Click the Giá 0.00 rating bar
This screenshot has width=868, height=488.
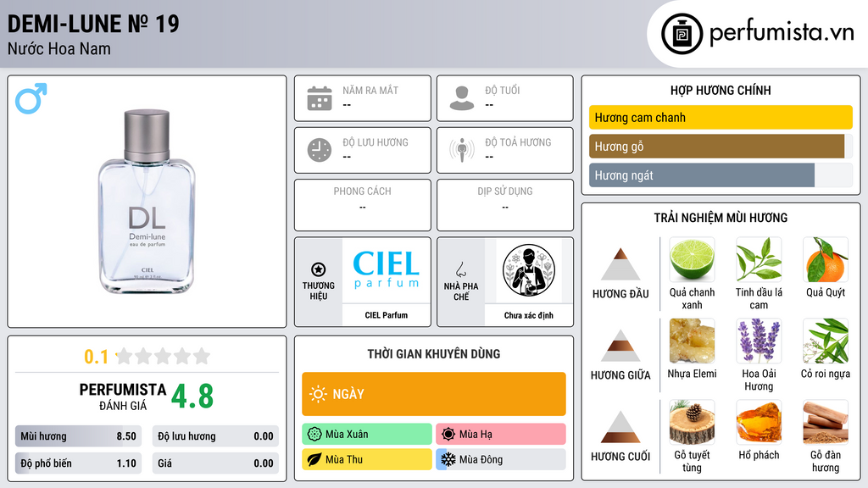pyautogui.click(x=215, y=463)
